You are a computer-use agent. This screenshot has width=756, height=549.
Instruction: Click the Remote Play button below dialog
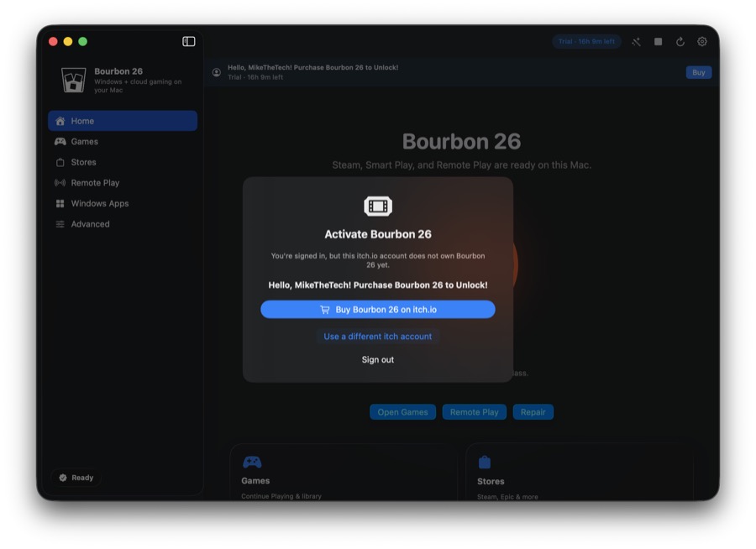(x=475, y=412)
